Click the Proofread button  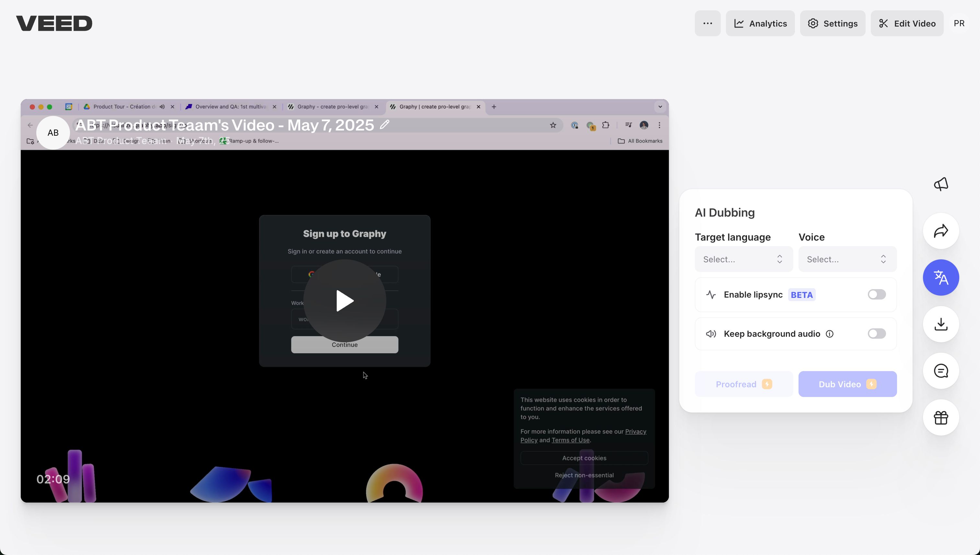point(743,384)
